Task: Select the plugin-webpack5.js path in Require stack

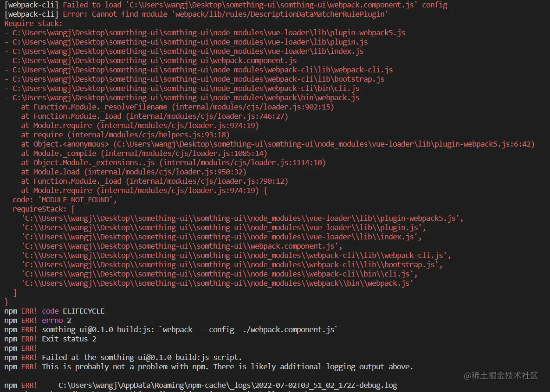Action: pyautogui.click(x=204, y=32)
